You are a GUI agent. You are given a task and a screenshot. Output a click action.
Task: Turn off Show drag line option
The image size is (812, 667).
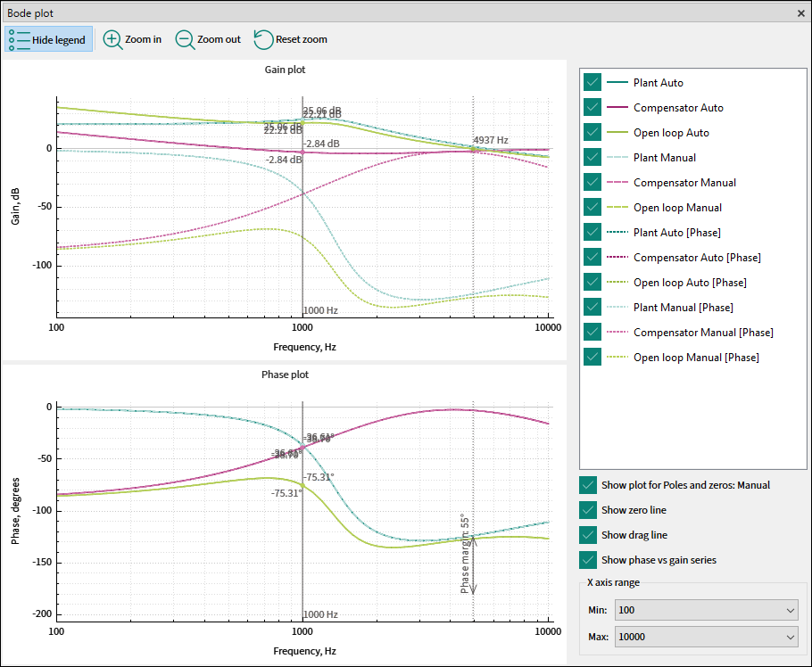588,535
